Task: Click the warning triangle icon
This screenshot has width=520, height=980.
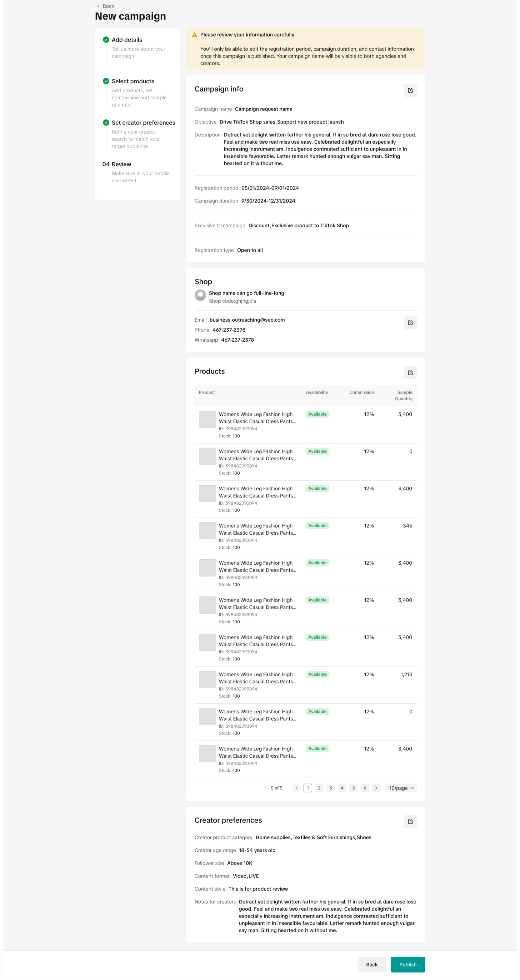Action: click(195, 35)
